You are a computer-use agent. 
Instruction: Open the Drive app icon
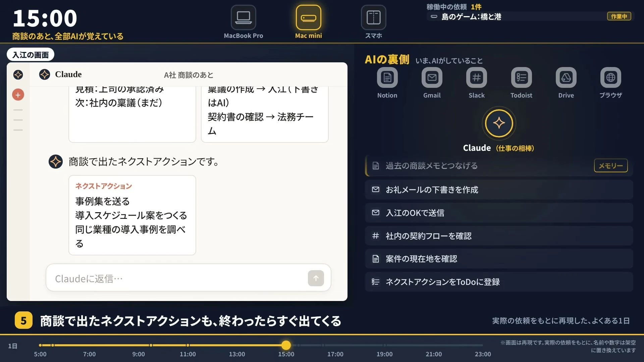point(566,77)
